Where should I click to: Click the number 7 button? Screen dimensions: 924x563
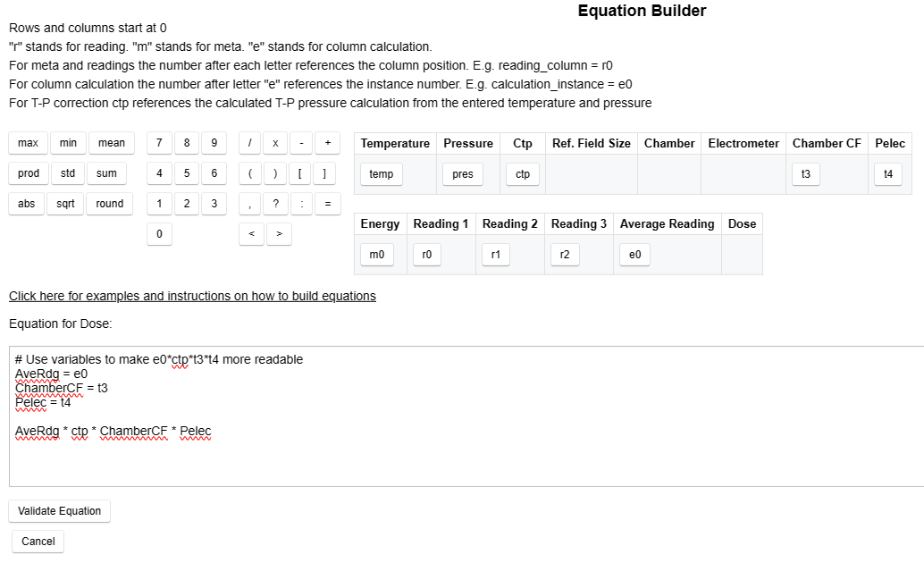pyautogui.click(x=158, y=143)
